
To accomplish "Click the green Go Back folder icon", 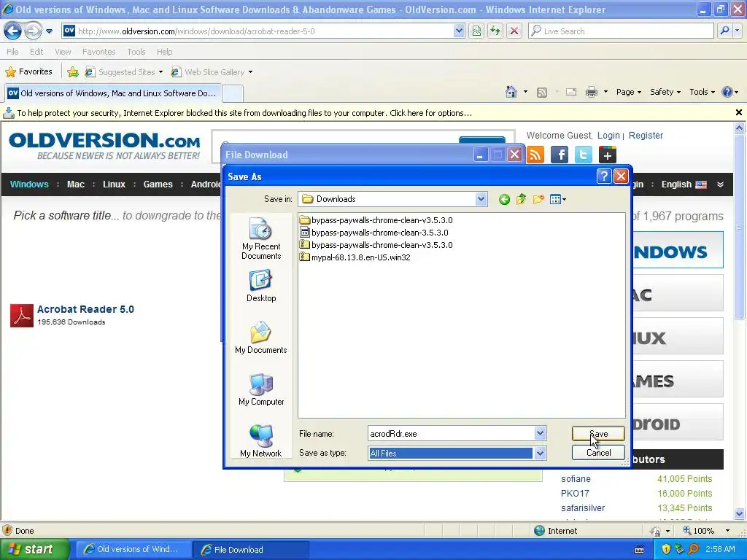I will [x=504, y=200].
